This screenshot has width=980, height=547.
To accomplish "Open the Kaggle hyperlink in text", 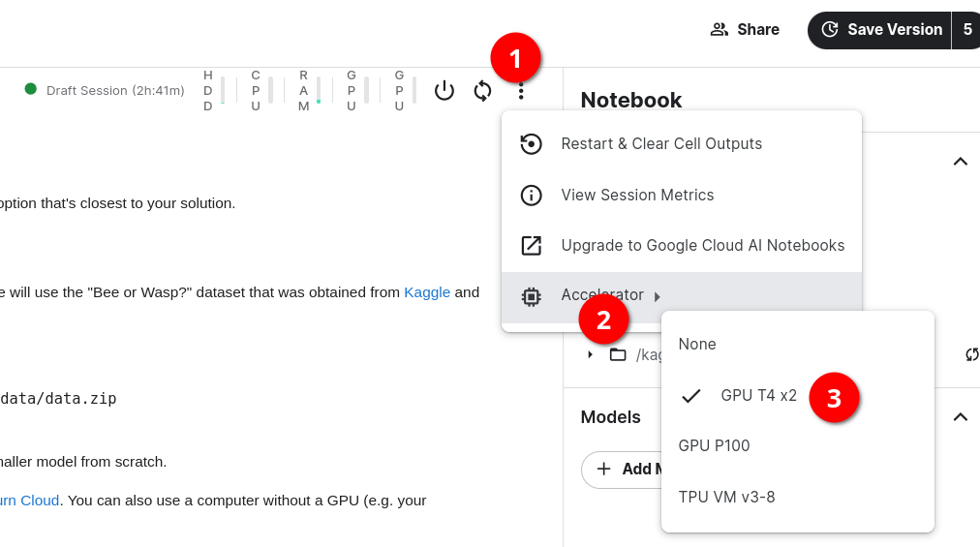I will point(427,292).
